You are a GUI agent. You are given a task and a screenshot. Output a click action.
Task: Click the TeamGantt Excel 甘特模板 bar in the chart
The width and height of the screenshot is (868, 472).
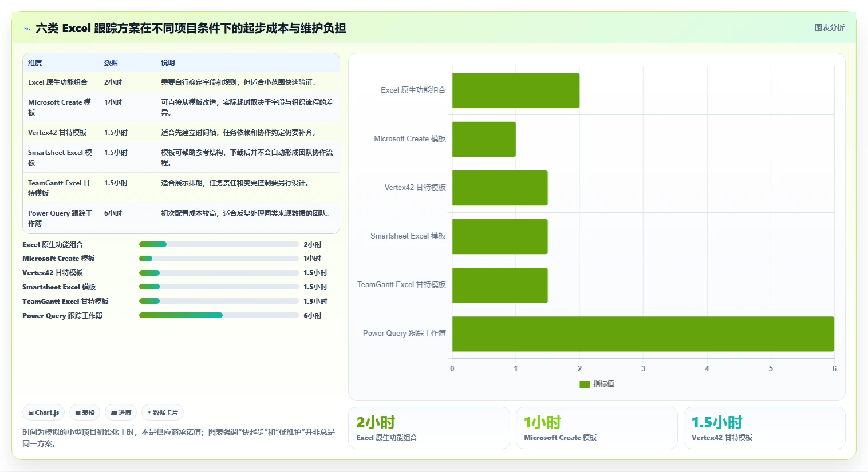pyautogui.click(x=500, y=285)
